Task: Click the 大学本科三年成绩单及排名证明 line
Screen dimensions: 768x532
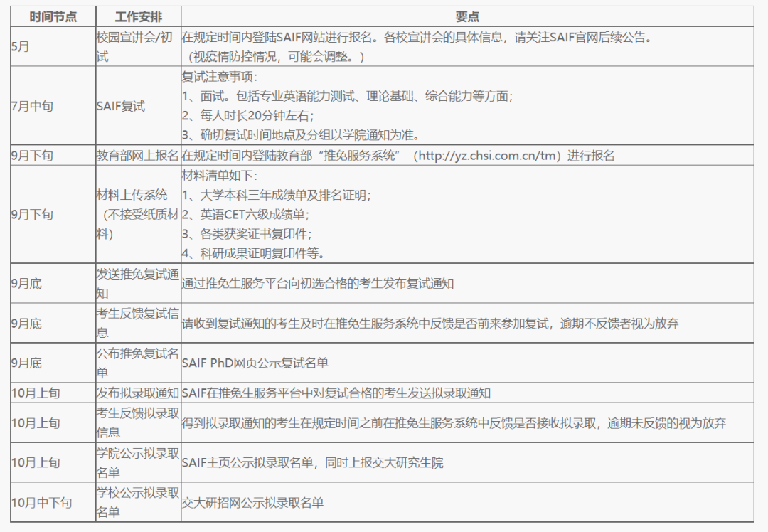Action: [x=277, y=195]
